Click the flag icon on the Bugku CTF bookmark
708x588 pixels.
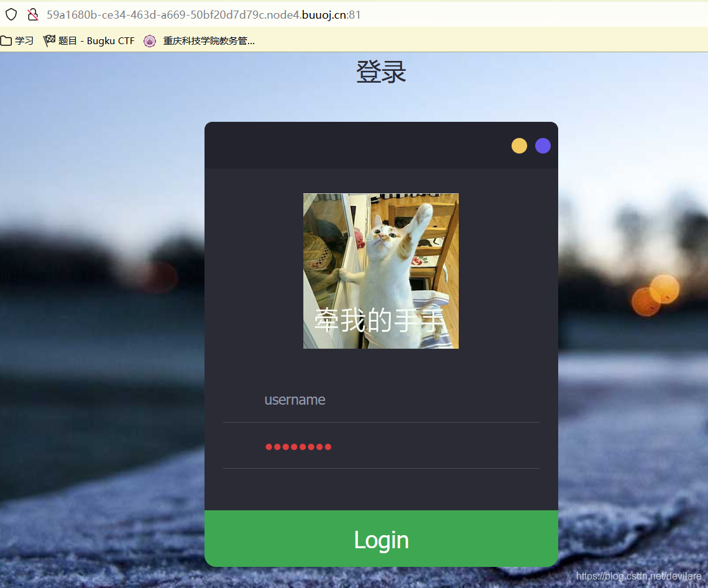[x=48, y=40]
